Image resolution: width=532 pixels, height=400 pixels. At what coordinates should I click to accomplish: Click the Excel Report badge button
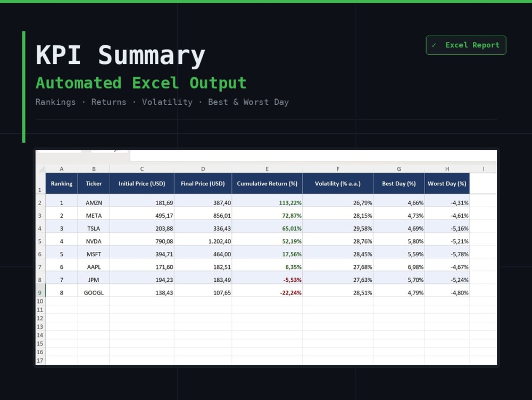(x=466, y=45)
